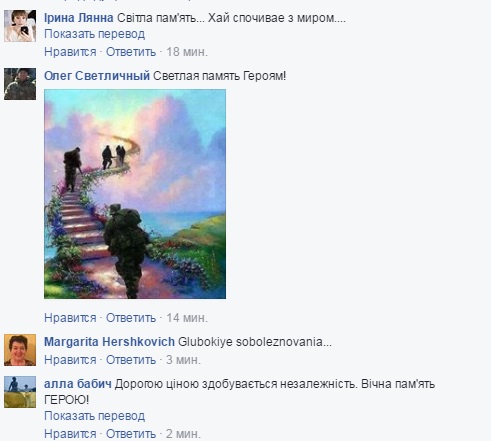Open Margarita Hershkovich's profile avatar
491x441 pixels.
pyautogui.click(x=20, y=350)
